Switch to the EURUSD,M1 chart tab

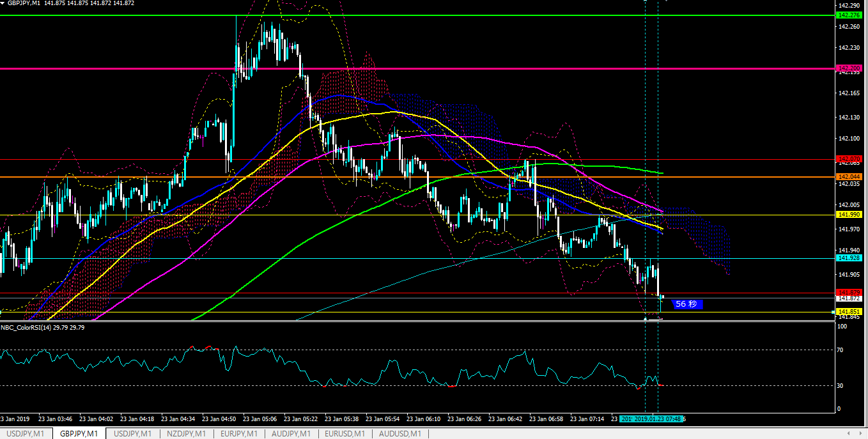[x=346, y=434]
